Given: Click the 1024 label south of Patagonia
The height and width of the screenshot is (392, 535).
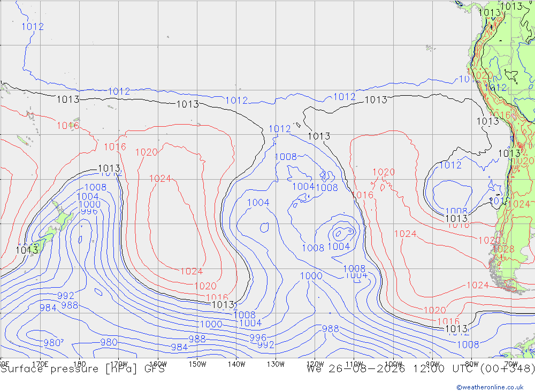Looking at the screenshot, I should [478, 285].
